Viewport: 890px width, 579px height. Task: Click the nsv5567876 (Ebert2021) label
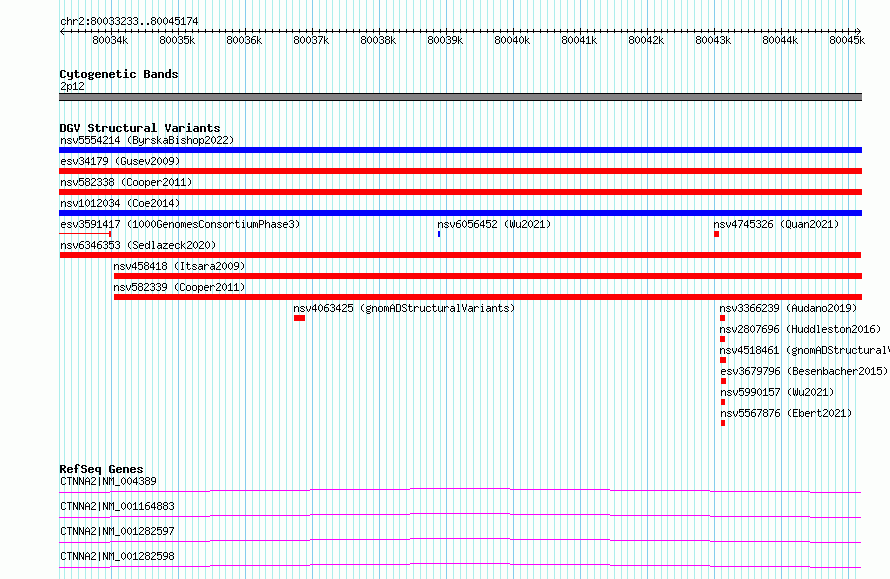coord(786,413)
